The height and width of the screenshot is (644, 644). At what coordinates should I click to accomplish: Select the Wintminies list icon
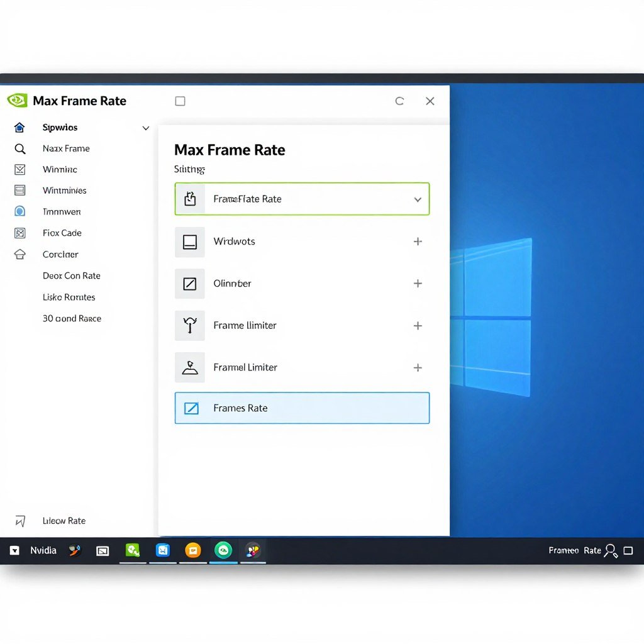(x=19, y=190)
